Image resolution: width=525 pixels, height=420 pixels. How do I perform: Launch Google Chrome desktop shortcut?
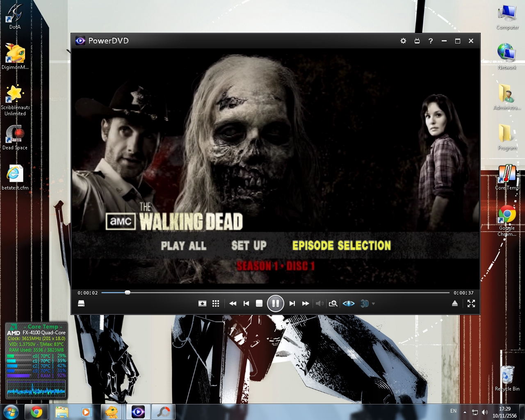click(x=507, y=221)
